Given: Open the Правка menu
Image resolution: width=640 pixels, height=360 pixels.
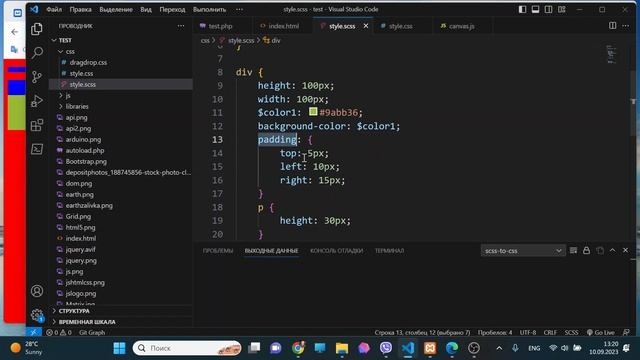Looking at the screenshot, I should click(80, 9).
